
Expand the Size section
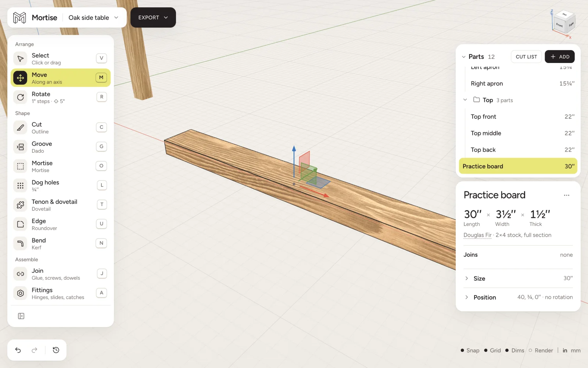click(x=518, y=279)
